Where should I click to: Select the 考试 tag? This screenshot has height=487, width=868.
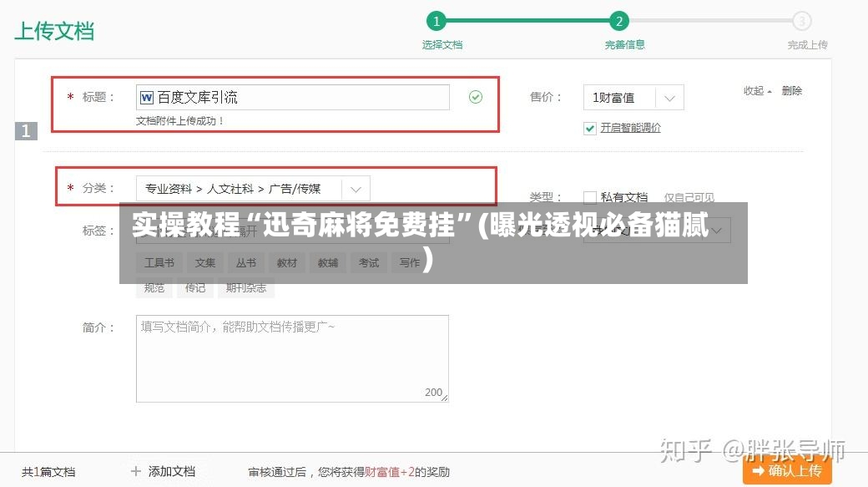coord(369,262)
